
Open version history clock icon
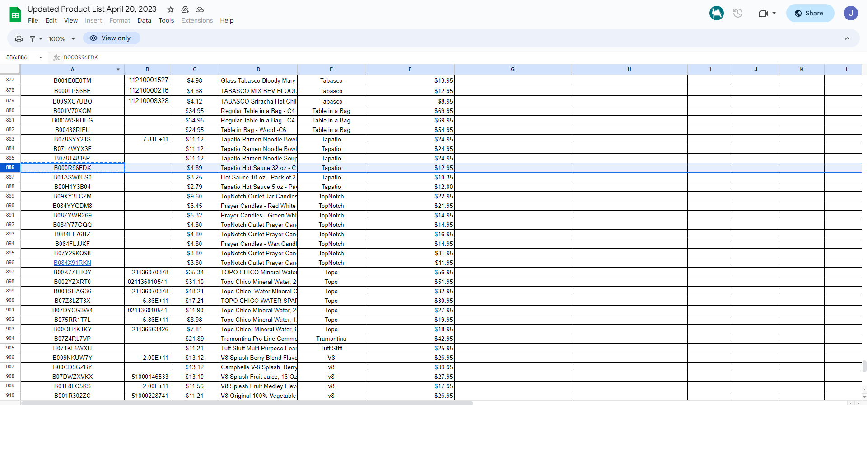tap(738, 13)
